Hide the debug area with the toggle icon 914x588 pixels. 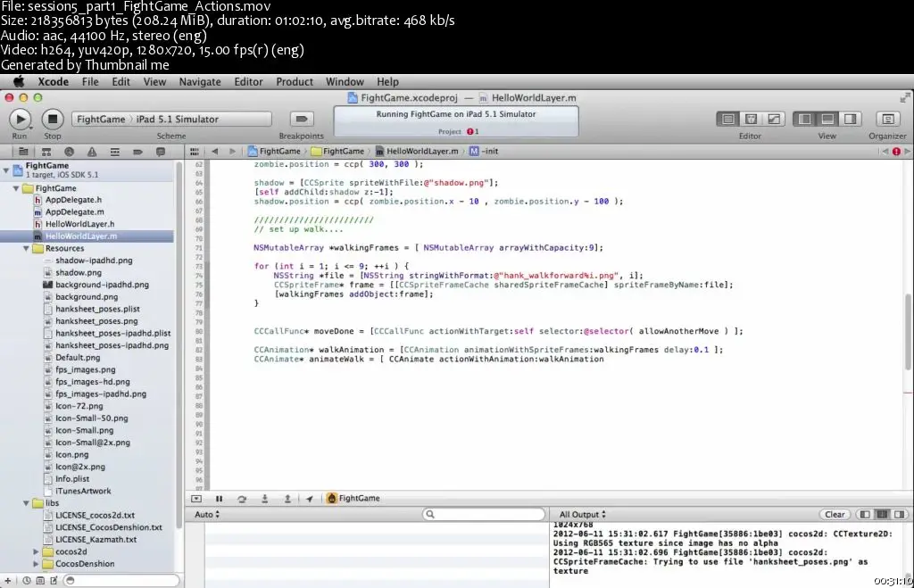coord(196,498)
